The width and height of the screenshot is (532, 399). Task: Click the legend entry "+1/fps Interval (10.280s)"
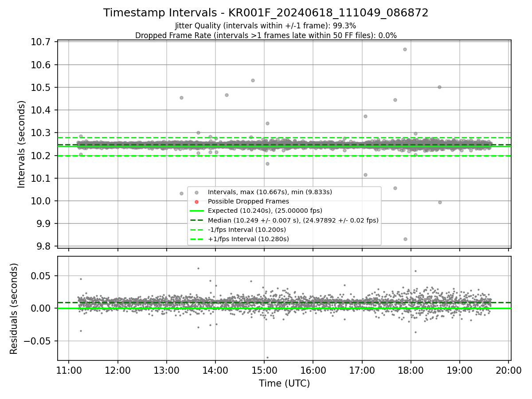(x=248, y=239)
